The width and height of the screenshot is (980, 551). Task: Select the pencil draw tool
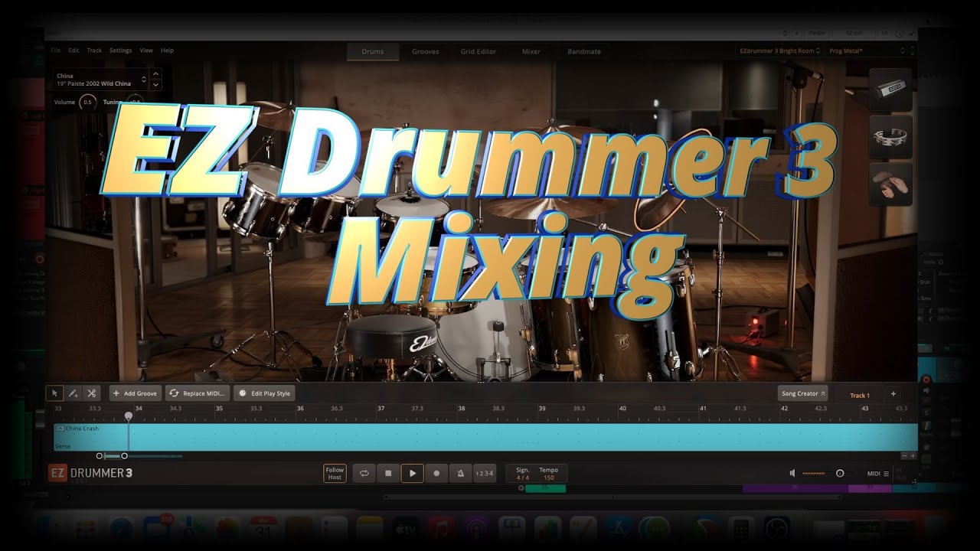click(73, 393)
